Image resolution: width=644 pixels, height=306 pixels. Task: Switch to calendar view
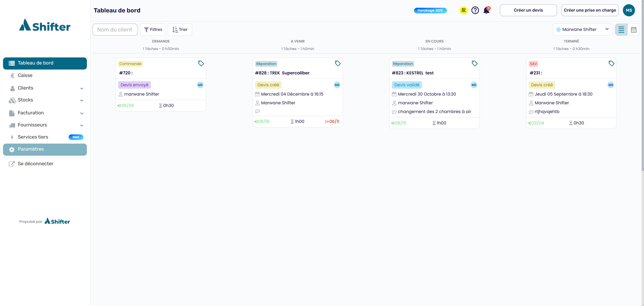633,30
